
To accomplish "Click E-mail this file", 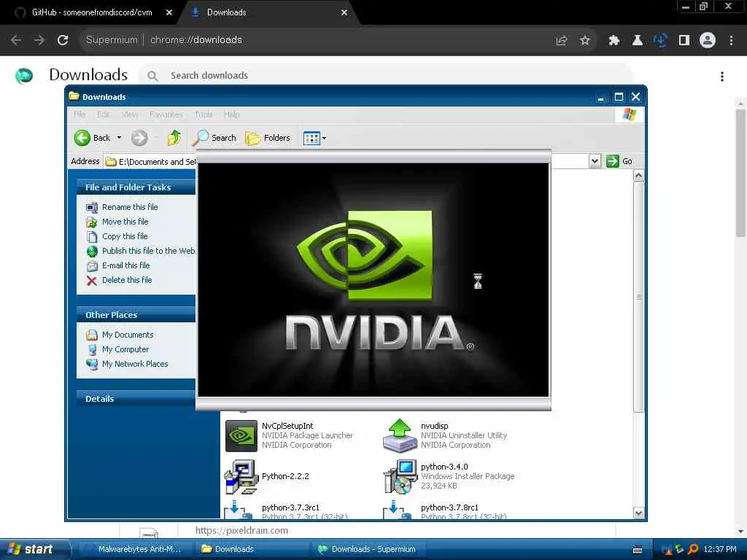I will click(125, 265).
